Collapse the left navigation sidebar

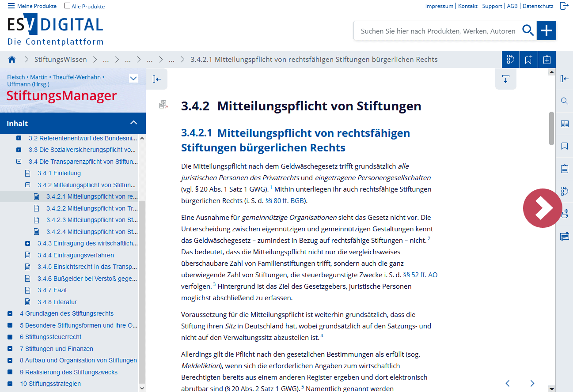tap(157, 79)
